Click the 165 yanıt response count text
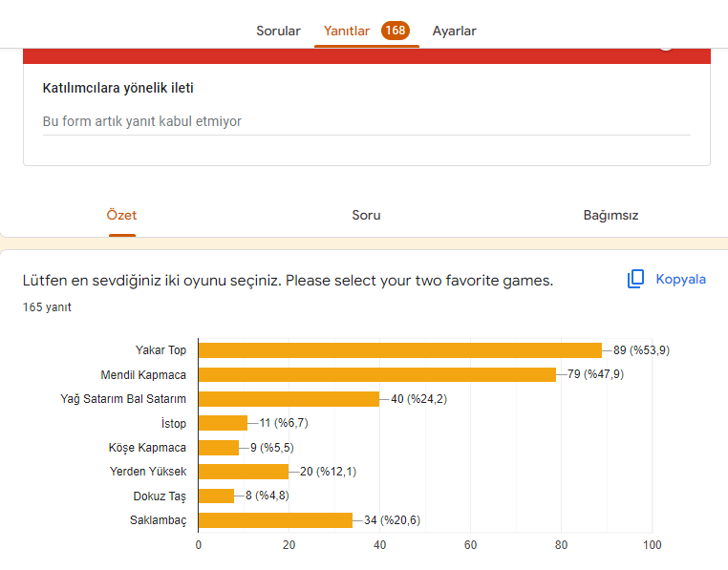 pos(47,307)
